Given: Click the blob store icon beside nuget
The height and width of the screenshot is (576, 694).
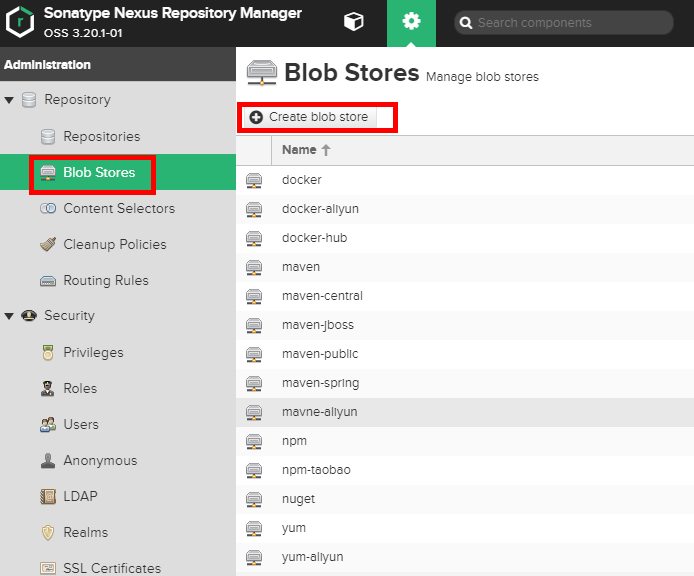Looking at the screenshot, I should [x=254, y=499].
